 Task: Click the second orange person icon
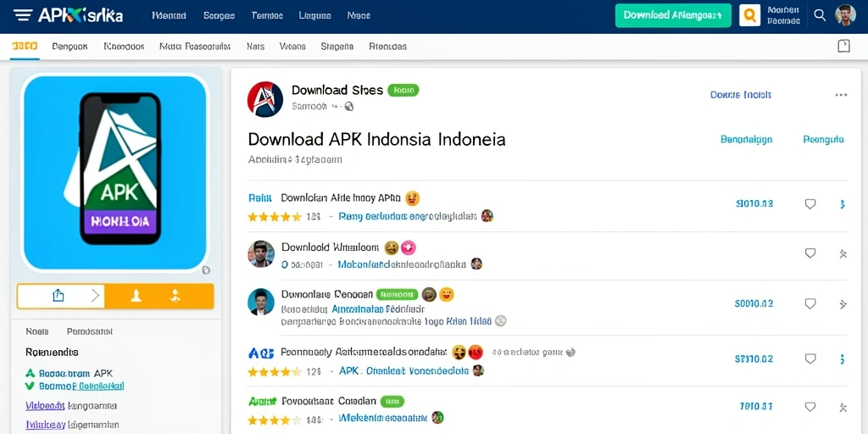(x=175, y=296)
